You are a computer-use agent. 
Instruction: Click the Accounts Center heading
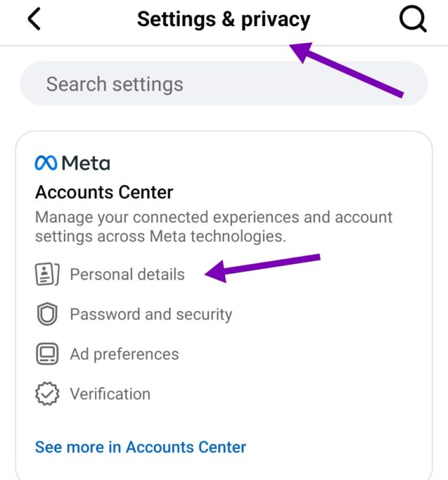pos(104,192)
